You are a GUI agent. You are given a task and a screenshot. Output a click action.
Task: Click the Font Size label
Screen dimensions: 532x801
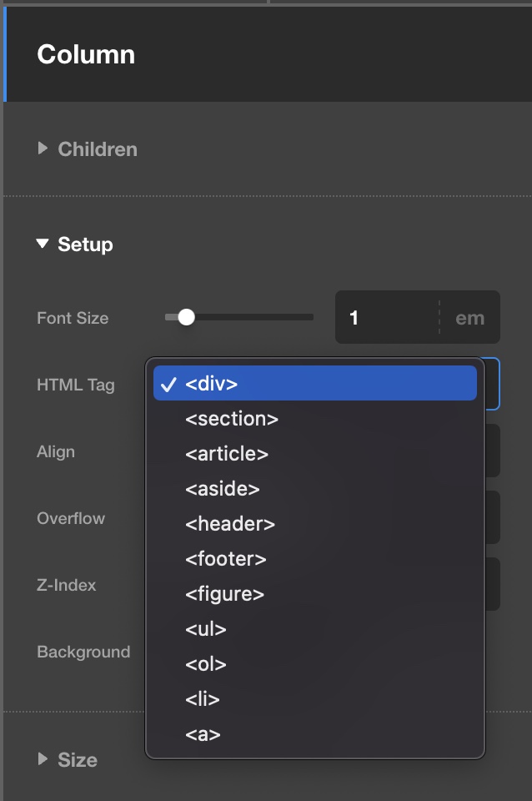point(73,318)
